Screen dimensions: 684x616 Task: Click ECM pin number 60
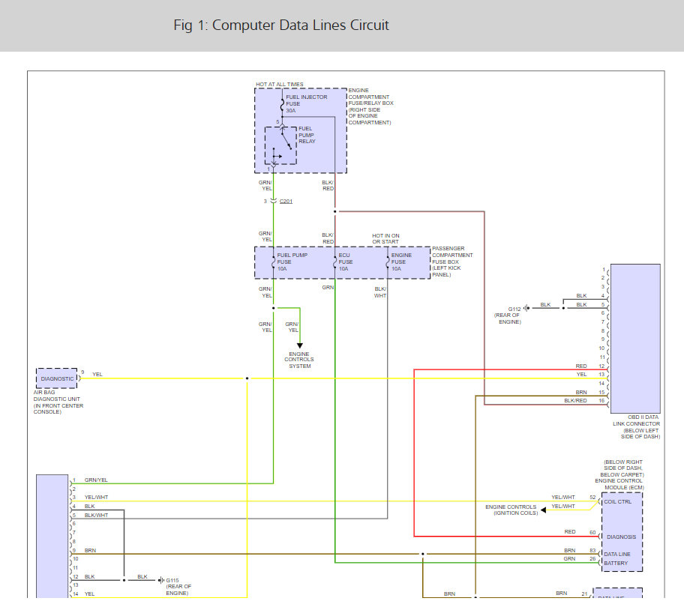592,532
